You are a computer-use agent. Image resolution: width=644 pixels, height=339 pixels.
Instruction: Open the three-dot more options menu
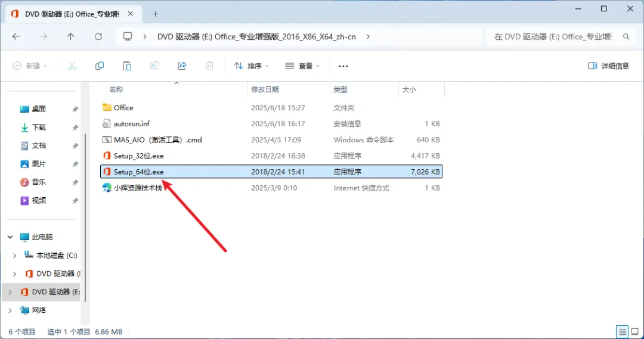tap(343, 66)
